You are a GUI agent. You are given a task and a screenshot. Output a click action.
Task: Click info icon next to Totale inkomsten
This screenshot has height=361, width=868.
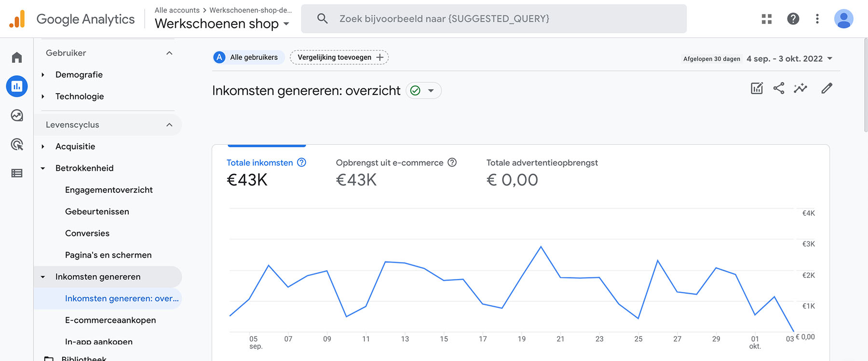[301, 163]
